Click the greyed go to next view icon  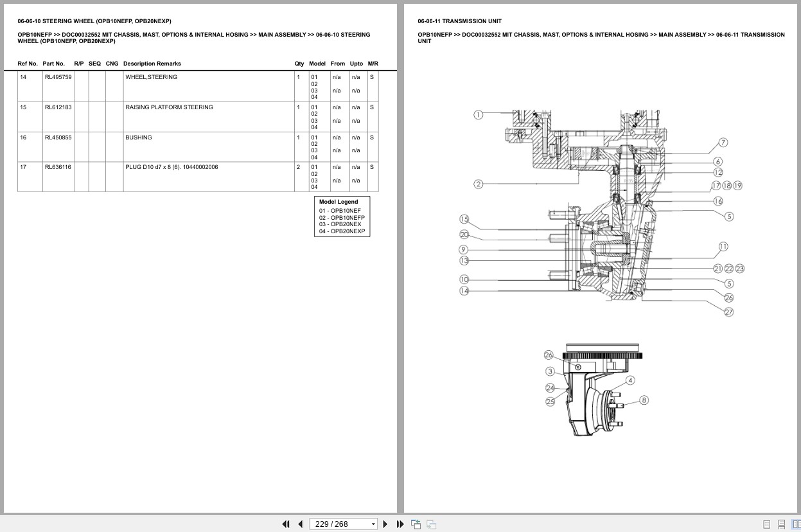pyautogui.click(x=432, y=524)
